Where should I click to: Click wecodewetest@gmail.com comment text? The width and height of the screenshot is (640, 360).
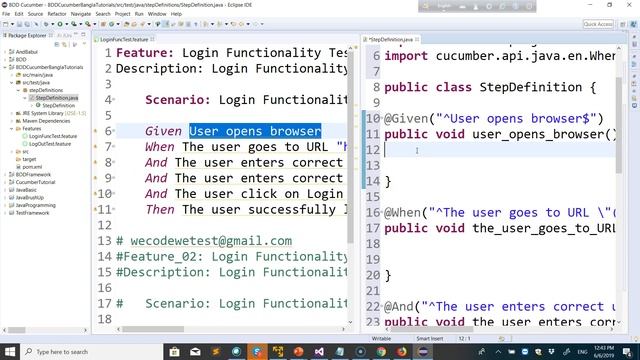tap(211, 241)
